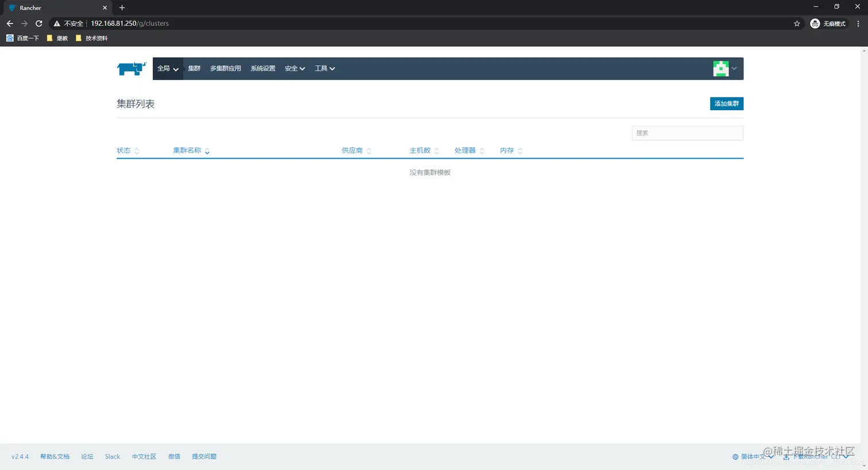This screenshot has width=868, height=470.
Task: Open the Slack footer link
Action: [113, 457]
